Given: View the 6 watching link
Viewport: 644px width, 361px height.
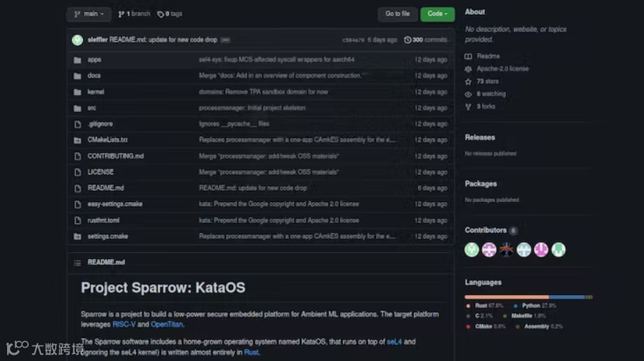Looking at the screenshot, I should (491, 94).
